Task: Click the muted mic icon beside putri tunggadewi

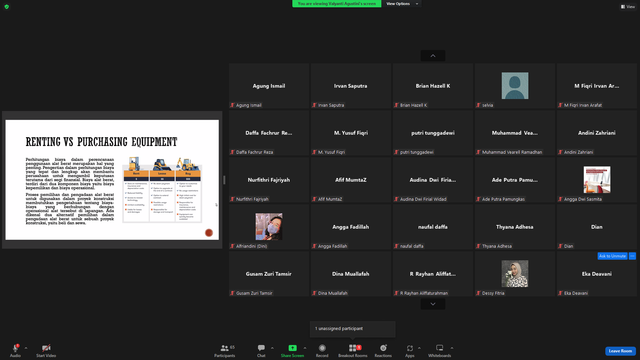Action: pos(396,152)
